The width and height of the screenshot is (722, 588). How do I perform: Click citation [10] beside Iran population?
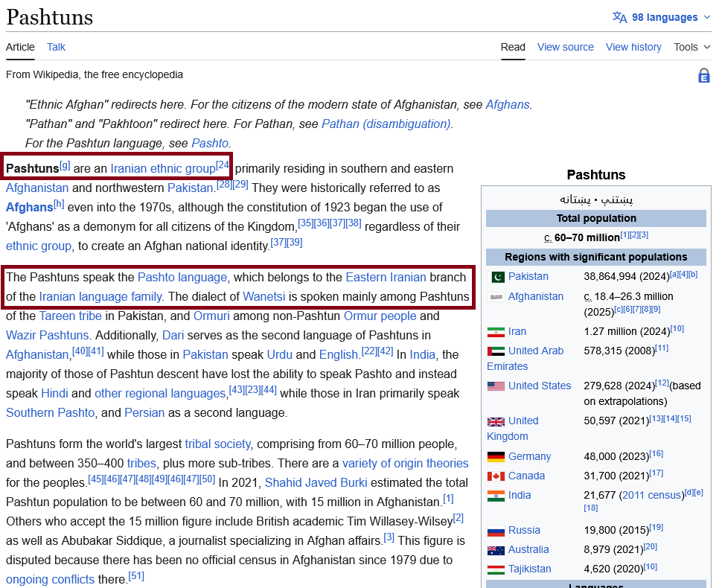point(677,329)
